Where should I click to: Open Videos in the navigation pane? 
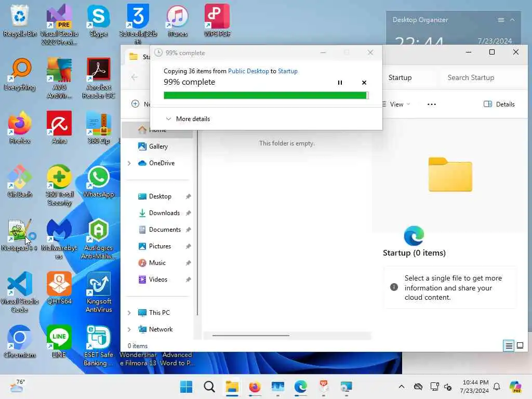tap(158, 279)
